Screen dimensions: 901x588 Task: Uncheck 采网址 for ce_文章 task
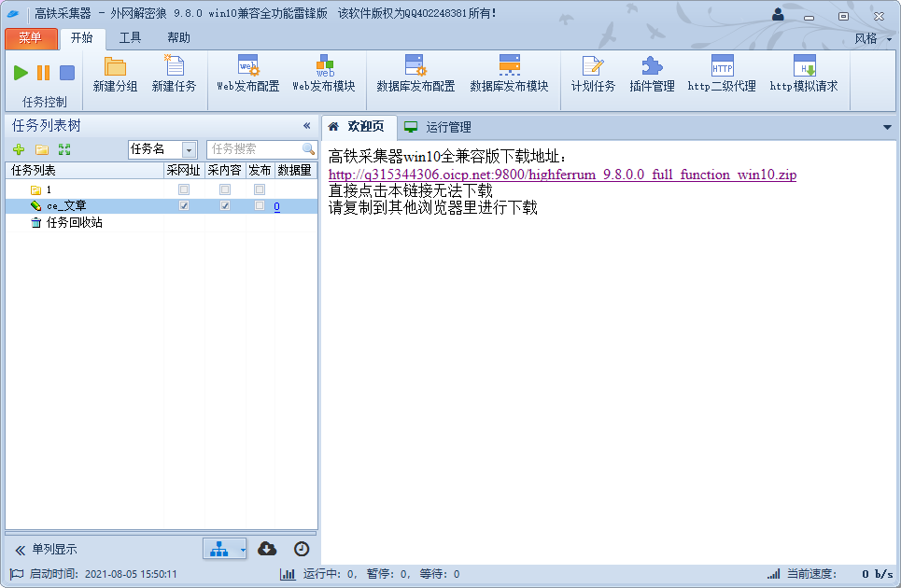[184, 205]
